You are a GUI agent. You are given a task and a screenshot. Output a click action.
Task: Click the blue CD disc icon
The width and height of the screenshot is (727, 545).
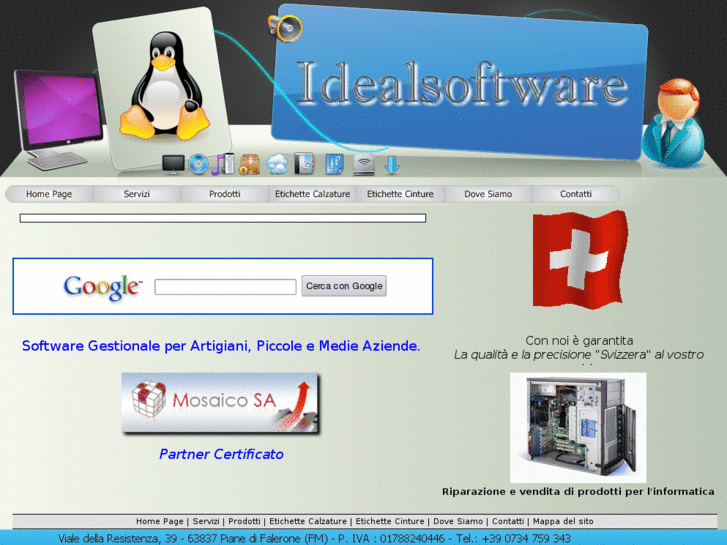pyautogui.click(x=198, y=164)
